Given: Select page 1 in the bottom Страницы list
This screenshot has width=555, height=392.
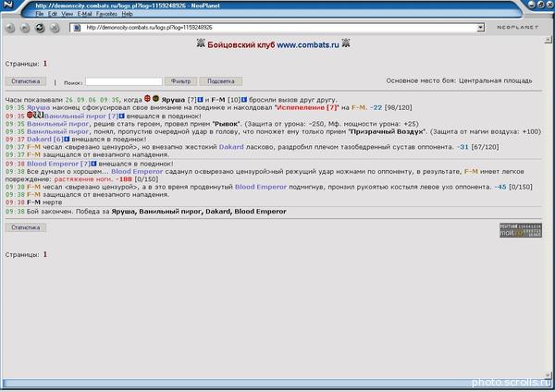Looking at the screenshot, I should [45, 254].
